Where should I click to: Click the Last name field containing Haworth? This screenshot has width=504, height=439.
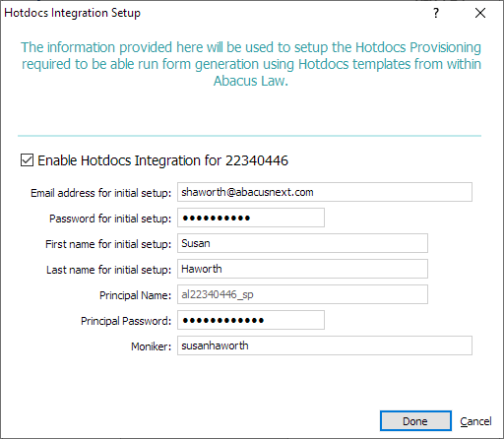click(302, 269)
